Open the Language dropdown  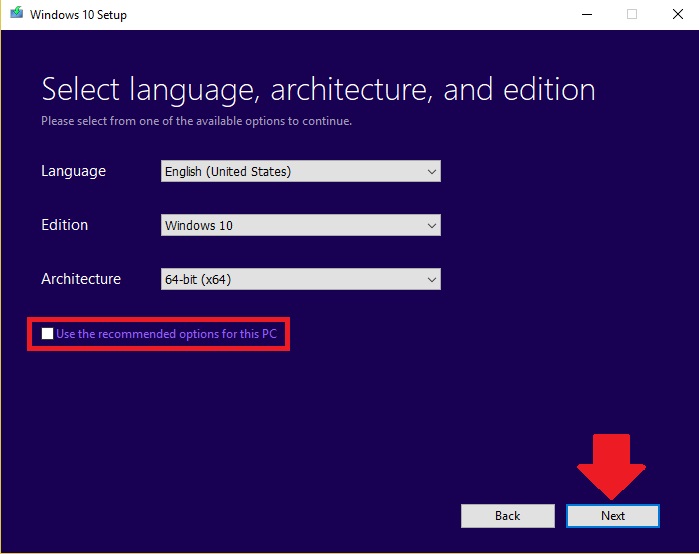pos(300,171)
